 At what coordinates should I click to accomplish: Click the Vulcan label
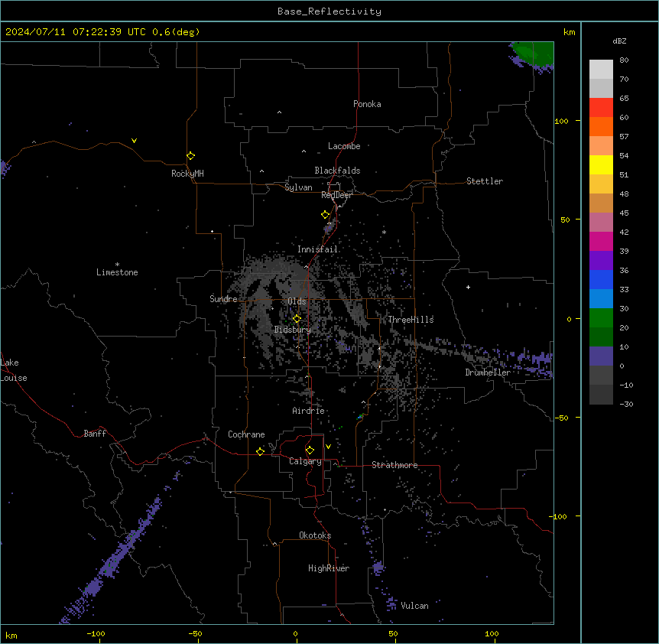tap(414, 606)
